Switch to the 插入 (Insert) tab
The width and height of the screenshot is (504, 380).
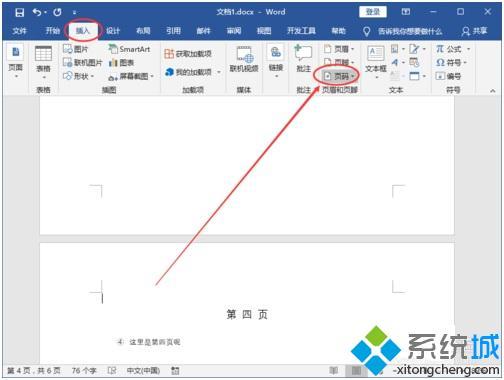(83, 31)
